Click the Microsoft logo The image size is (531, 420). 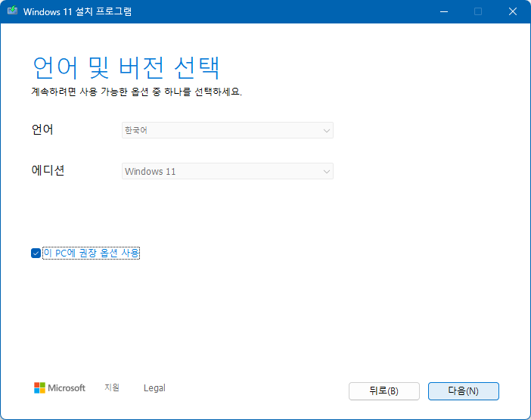60,387
